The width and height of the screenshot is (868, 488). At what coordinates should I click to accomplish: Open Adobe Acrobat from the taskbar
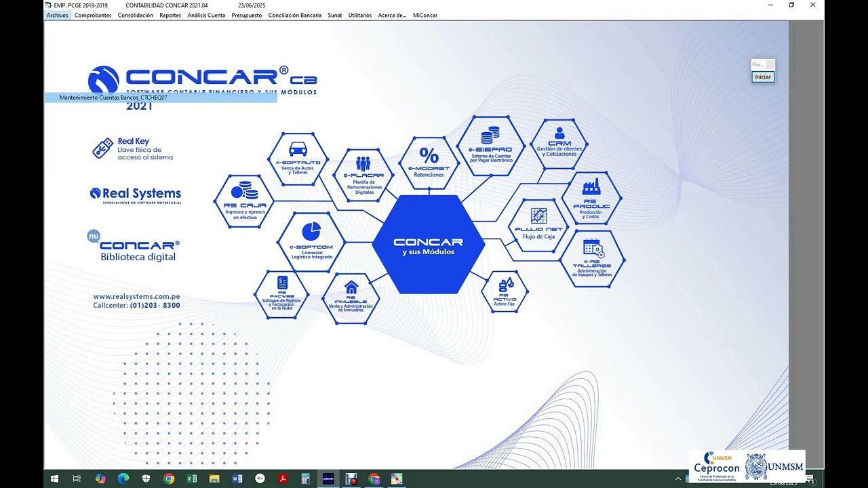(x=283, y=479)
